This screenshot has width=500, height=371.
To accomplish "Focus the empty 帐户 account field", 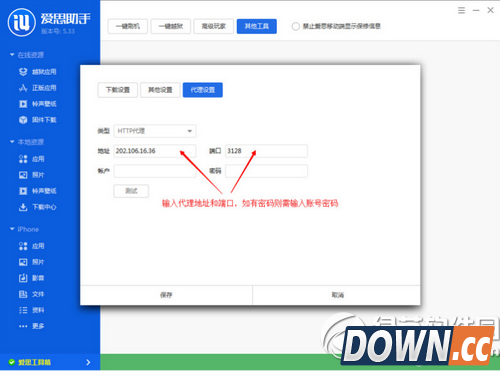I will (155, 171).
